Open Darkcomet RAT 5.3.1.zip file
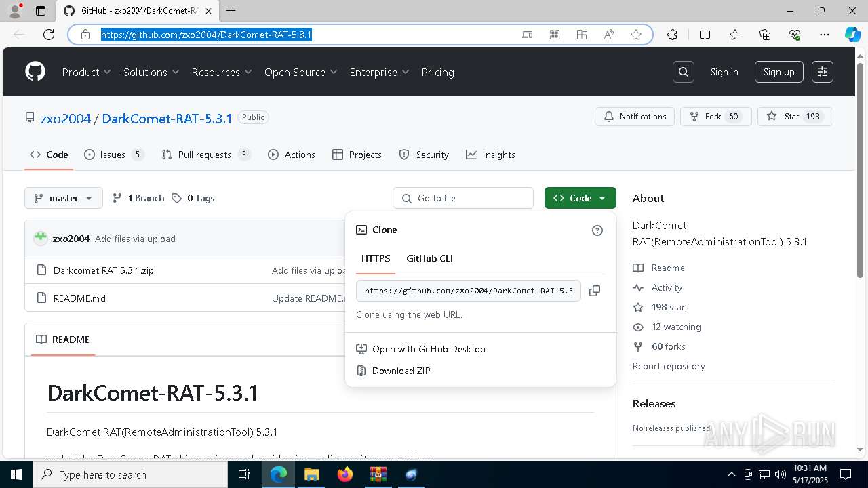The image size is (868, 488). [x=104, y=270]
